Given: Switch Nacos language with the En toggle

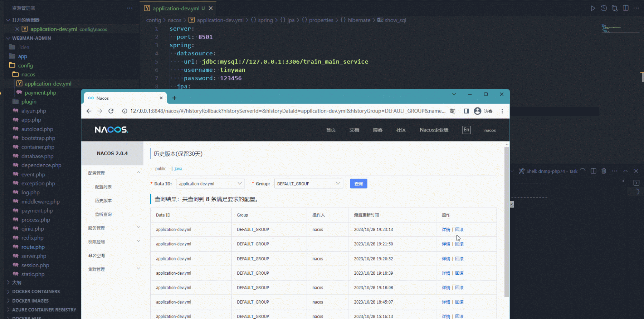Looking at the screenshot, I should pyautogui.click(x=466, y=130).
